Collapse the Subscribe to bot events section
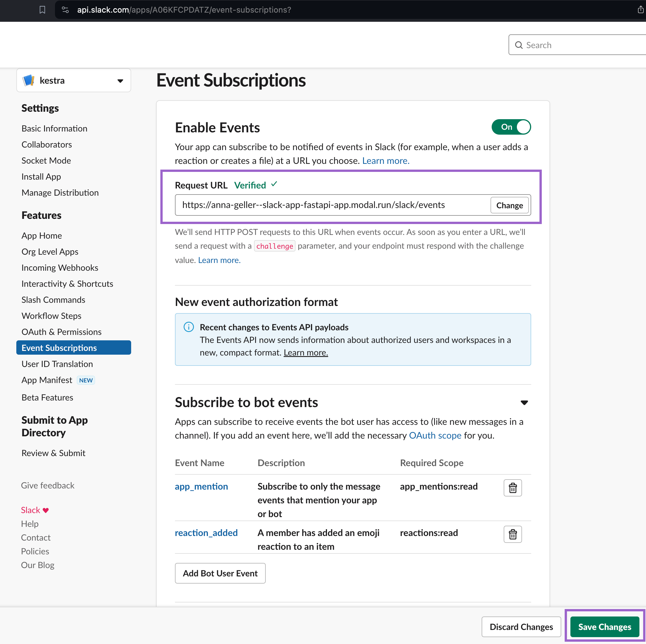Image resolution: width=646 pixels, height=644 pixels. coord(524,403)
